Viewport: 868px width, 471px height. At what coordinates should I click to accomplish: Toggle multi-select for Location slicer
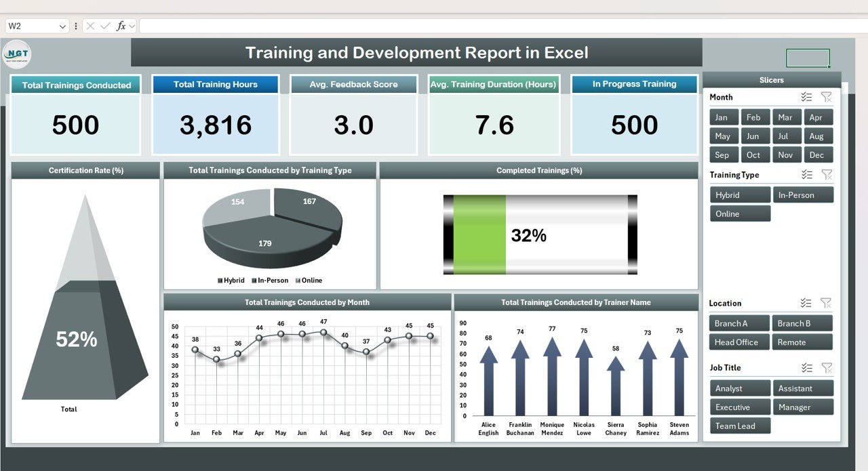pyautogui.click(x=806, y=303)
